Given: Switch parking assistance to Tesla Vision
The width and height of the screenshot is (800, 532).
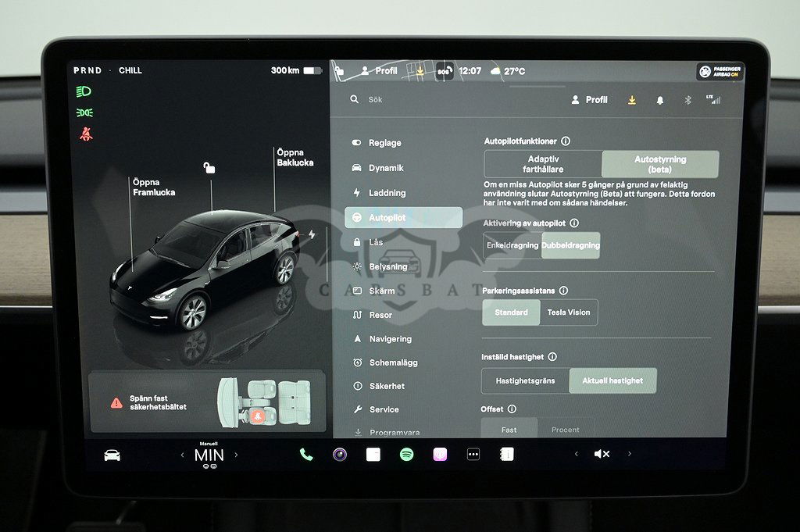Looking at the screenshot, I should click(x=569, y=312).
